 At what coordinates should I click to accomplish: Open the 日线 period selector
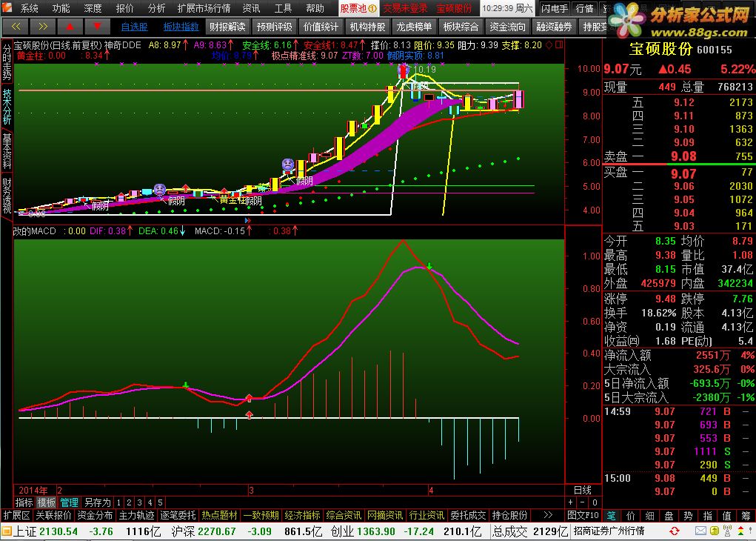pos(583,490)
